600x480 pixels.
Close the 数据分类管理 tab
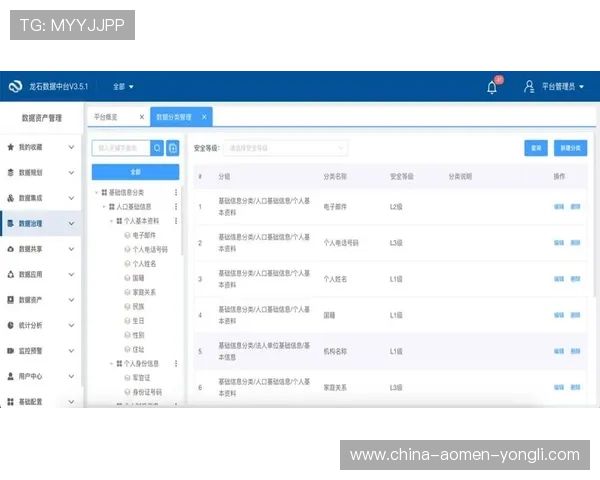point(204,117)
